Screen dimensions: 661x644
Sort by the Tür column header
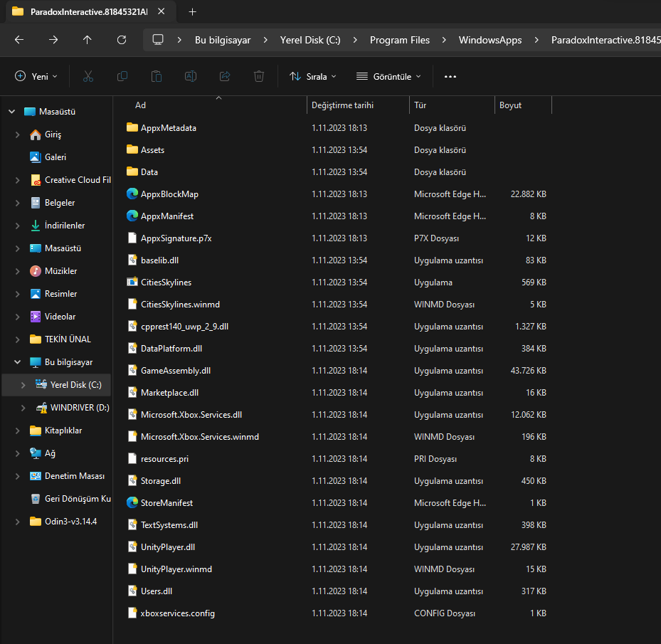click(x=420, y=105)
